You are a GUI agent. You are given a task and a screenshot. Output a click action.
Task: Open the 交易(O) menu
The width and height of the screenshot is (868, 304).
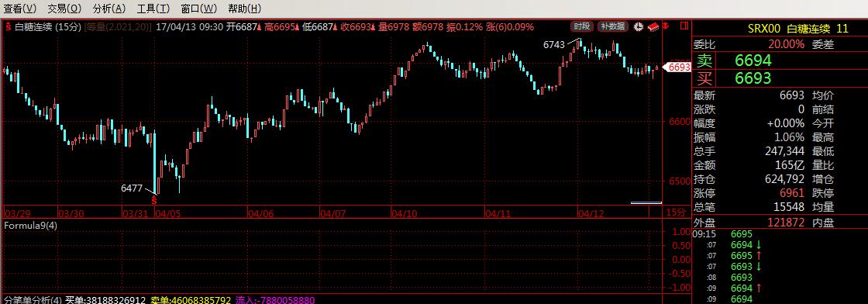click(64, 9)
